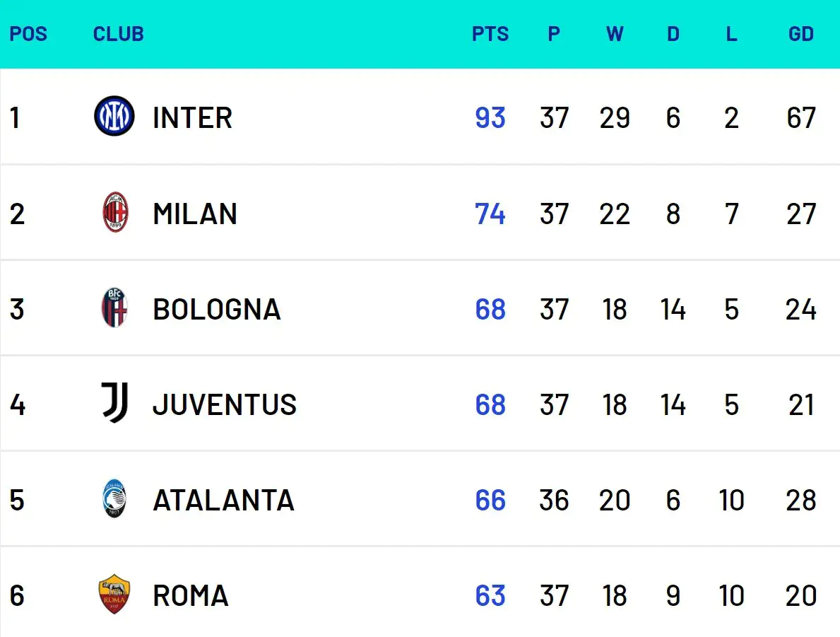This screenshot has width=840, height=637.
Task: Click the AC Milan club crest
Action: [x=115, y=212]
